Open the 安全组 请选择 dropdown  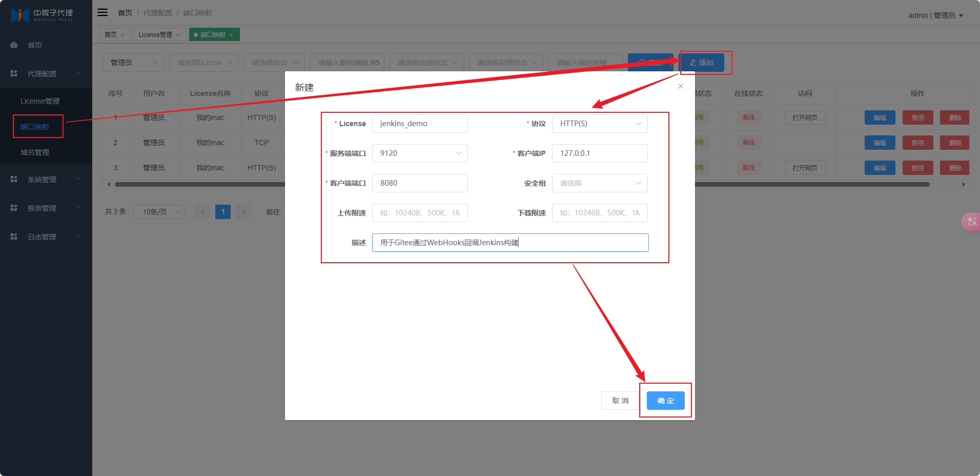(x=600, y=183)
